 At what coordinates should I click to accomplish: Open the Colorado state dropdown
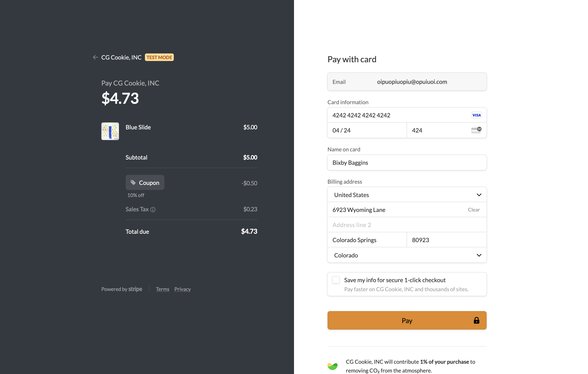(x=407, y=255)
